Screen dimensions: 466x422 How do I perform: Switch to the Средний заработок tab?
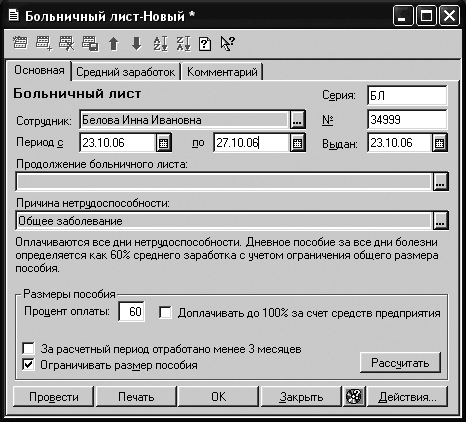pos(126,72)
